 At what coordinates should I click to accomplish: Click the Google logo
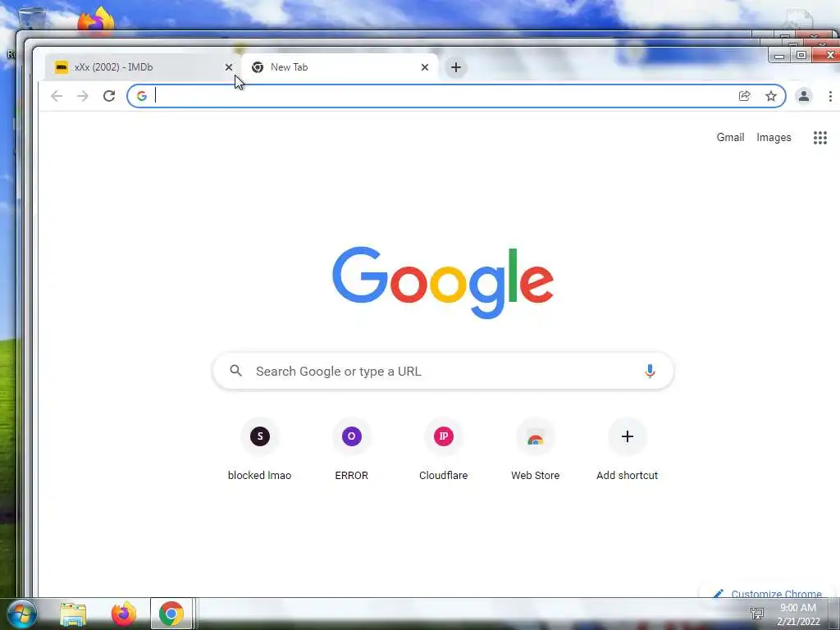tap(443, 282)
